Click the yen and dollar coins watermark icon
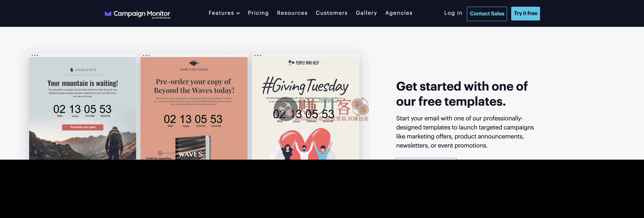This screenshot has height=218, width=644. pyautogui.click(x=360, y=106)
